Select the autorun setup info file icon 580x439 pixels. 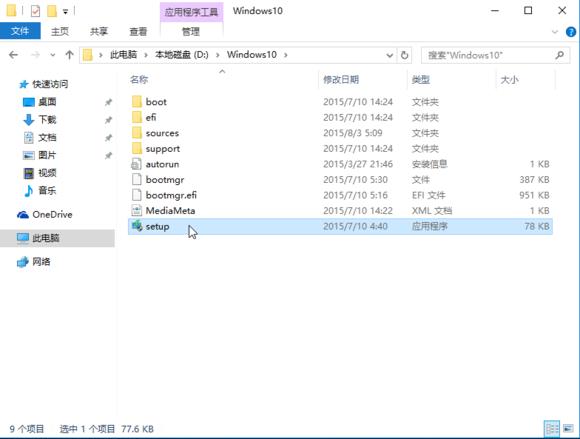136,164
